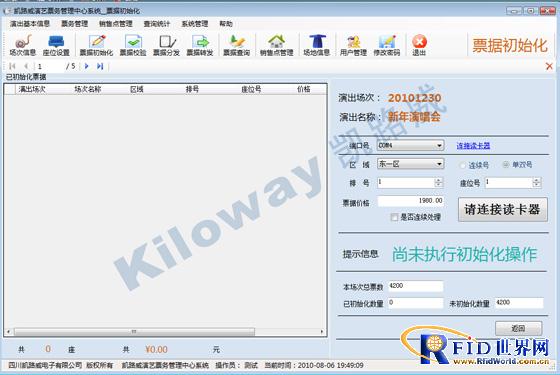The width and height of the screenshot is (560, 375).
Task: Close the panel with the red X
Action: [x=549, y=66]
